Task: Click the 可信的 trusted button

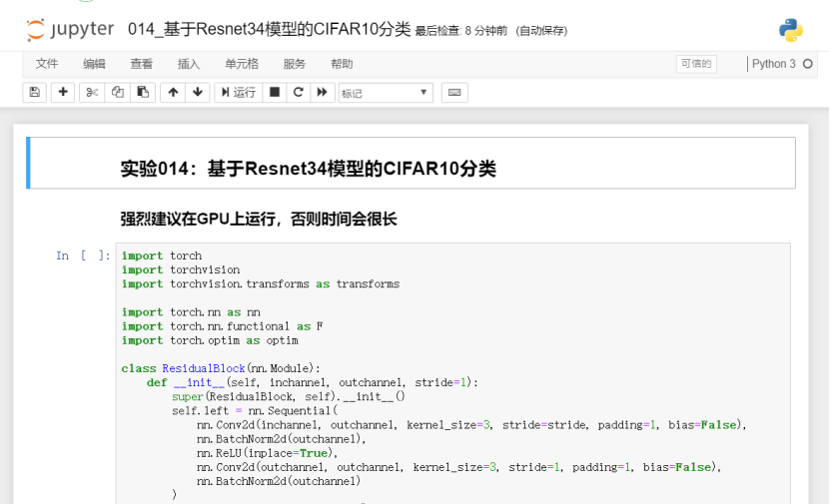Action: click(x=696, y=64)
